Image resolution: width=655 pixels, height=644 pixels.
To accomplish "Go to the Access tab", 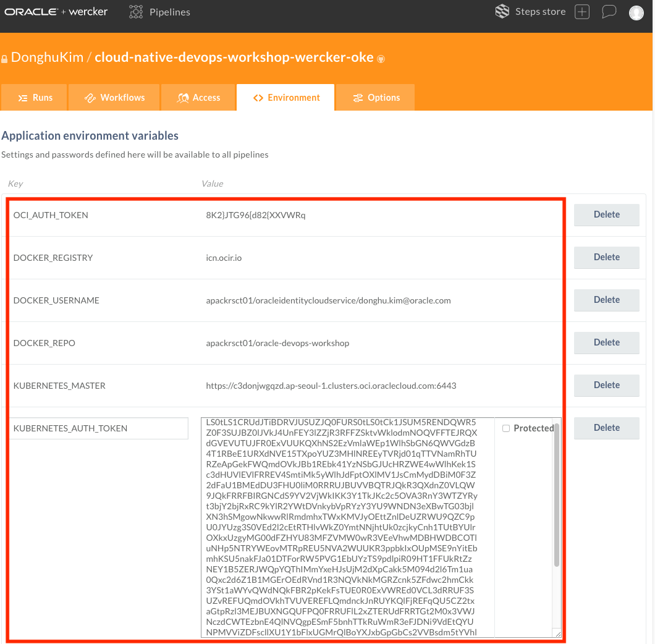I will [198, 98].
